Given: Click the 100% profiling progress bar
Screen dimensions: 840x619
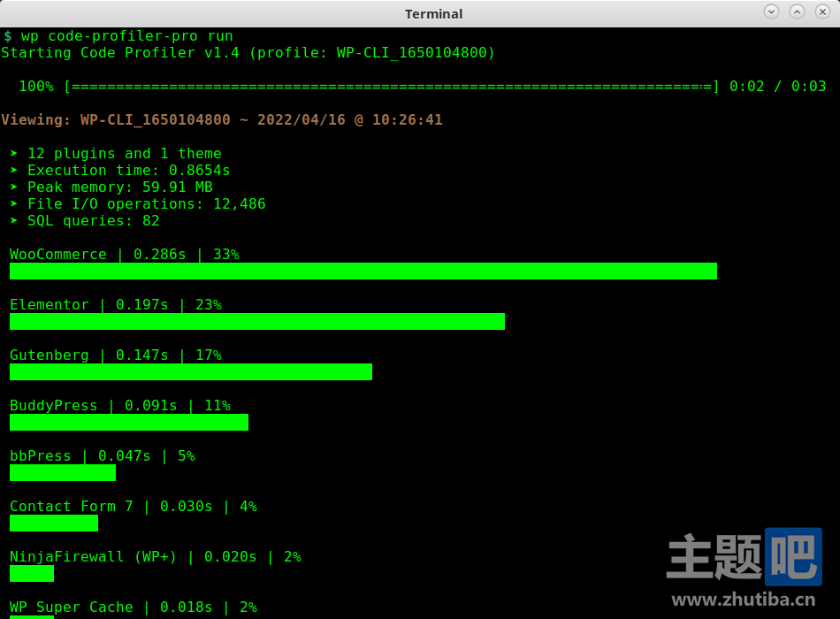Looking at the screenshot, I should (391, 87).
